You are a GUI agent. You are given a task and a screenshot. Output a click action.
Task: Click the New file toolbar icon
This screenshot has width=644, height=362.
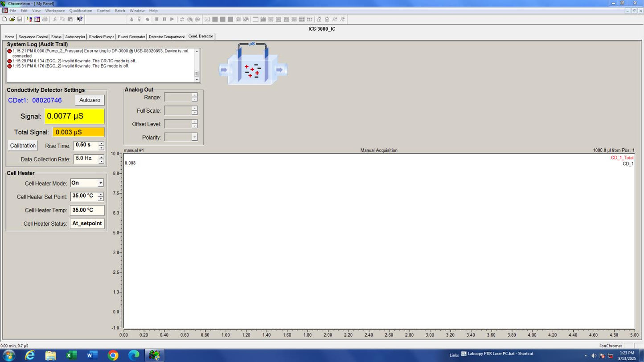coord(4,19)
